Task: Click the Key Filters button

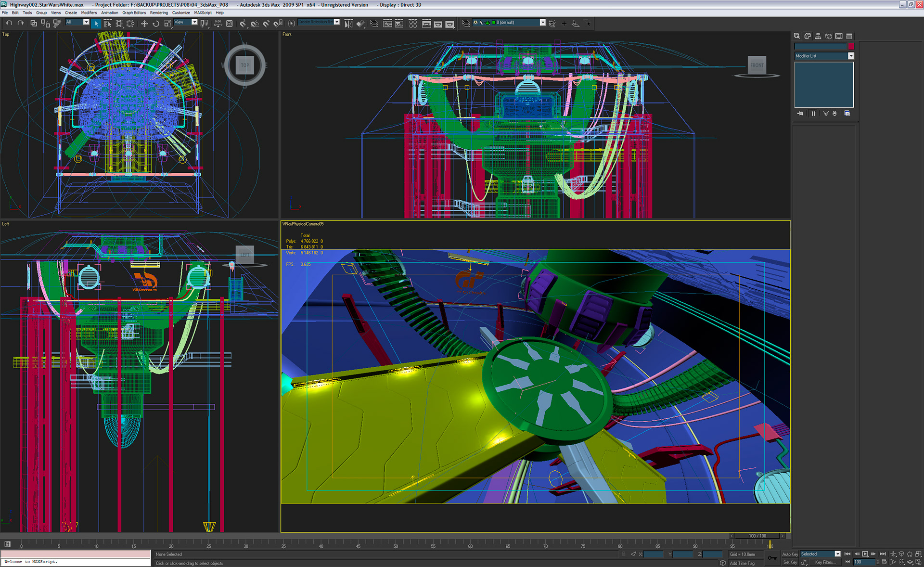Action: (825, 562)
